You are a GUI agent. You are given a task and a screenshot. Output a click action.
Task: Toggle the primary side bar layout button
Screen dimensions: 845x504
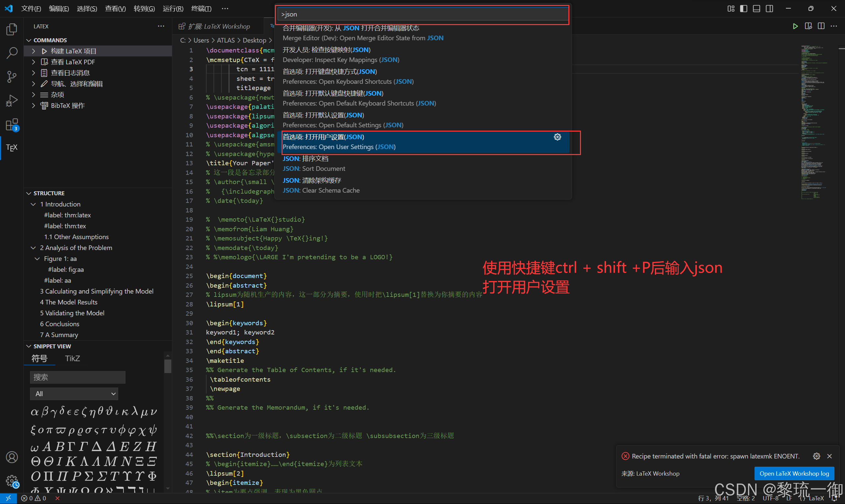[743, 9]
